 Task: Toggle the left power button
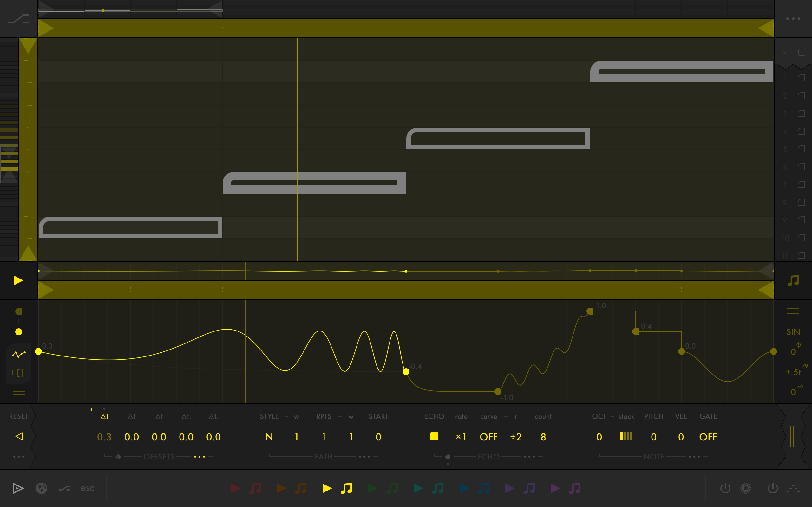[x=725, y=488]
